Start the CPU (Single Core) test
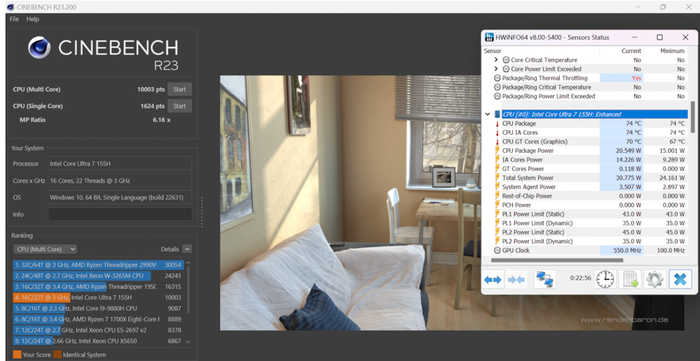Image resolution: width=700 pixels, height=361 pixels. point(179,106)
